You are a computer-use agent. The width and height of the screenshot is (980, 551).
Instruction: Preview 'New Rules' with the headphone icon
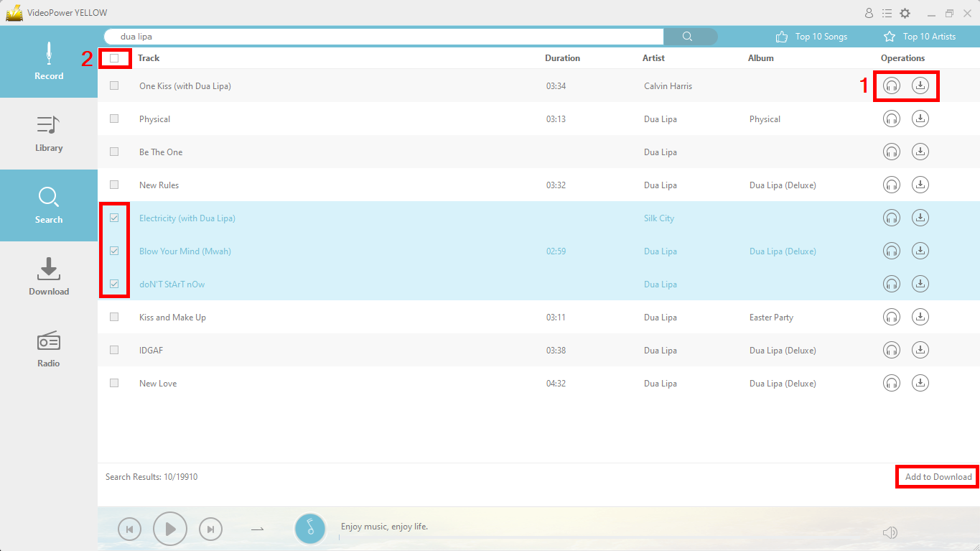coord(891,185)
